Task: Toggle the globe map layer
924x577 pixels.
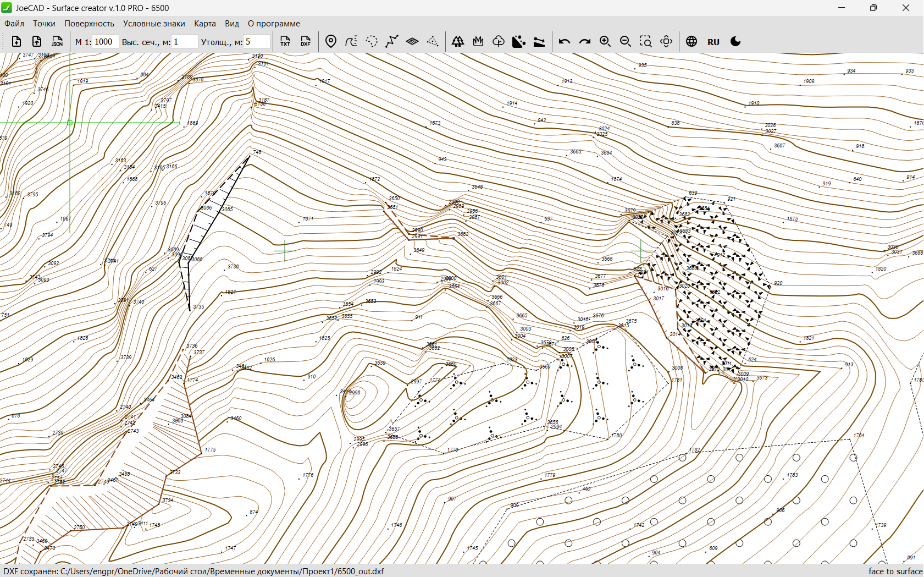Action: pyautogui.click(x=691, y=42)
